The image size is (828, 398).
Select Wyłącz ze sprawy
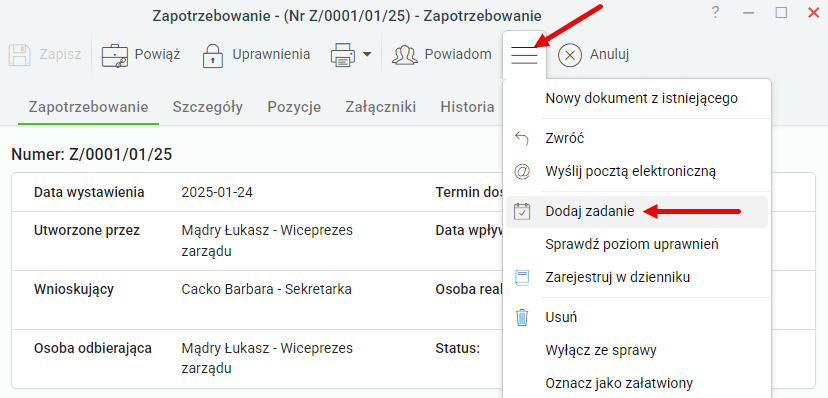point(637,350)
